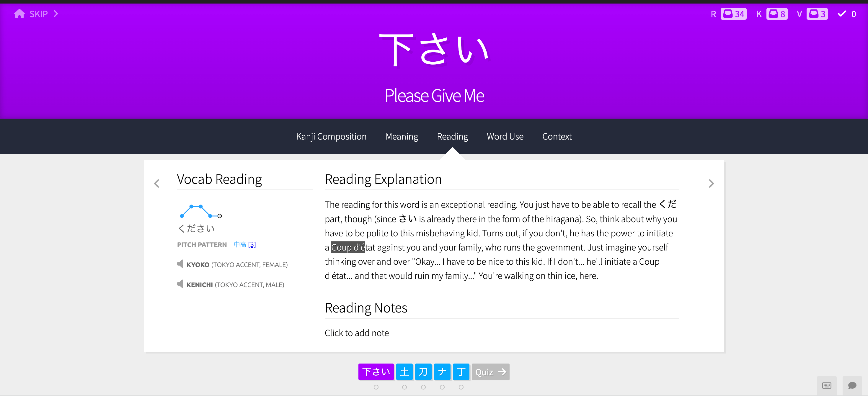The height and width of the screenshot is (396, 868).
Task: Select the progress circle under the 土 tile
Action: [x=404, y=387]
